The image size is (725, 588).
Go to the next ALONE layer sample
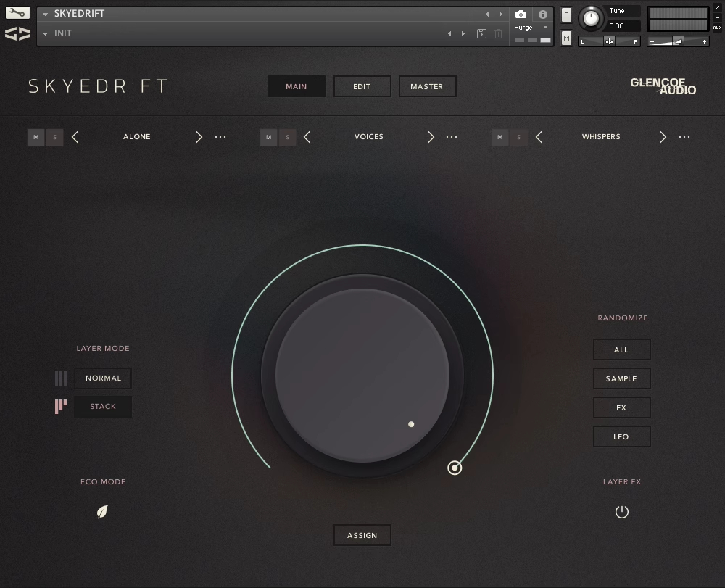pyautogui.click(x=199, y=137)
